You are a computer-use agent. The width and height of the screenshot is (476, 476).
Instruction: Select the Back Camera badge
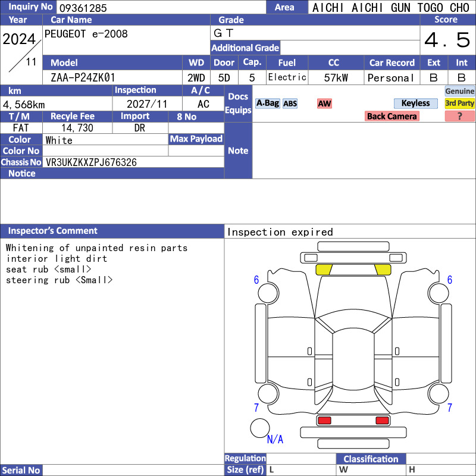click(x=392, y=116)
